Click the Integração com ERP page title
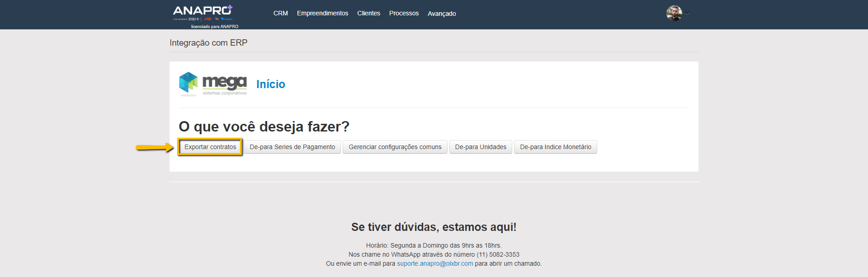The image size is (868, 277). 208,43
